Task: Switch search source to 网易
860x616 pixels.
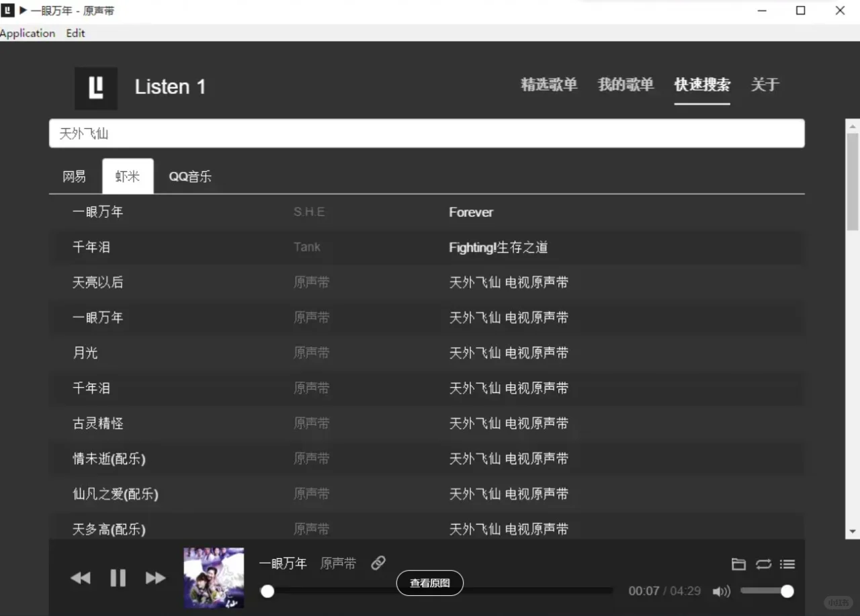Action: pyautogui.click(x=75, y=177)
